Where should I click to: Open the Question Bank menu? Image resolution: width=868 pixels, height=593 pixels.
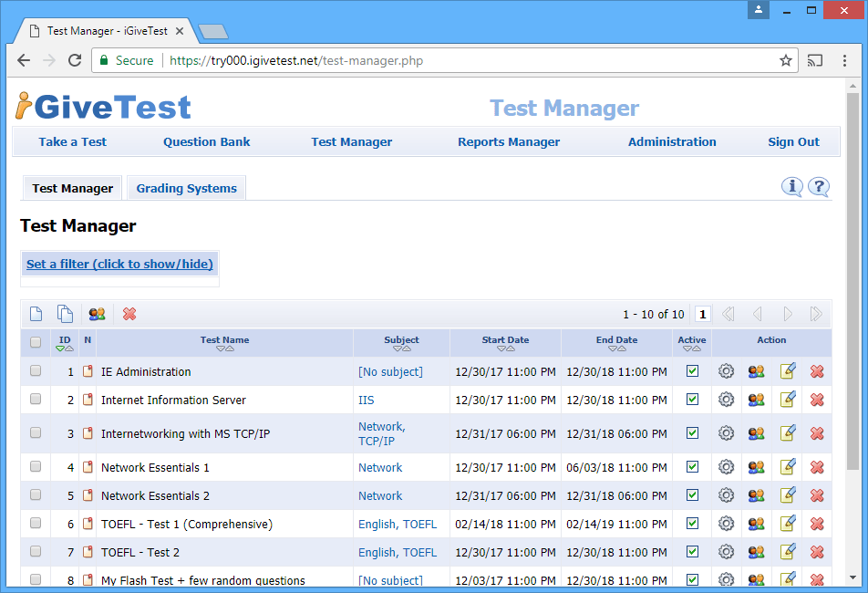(206, 141)
